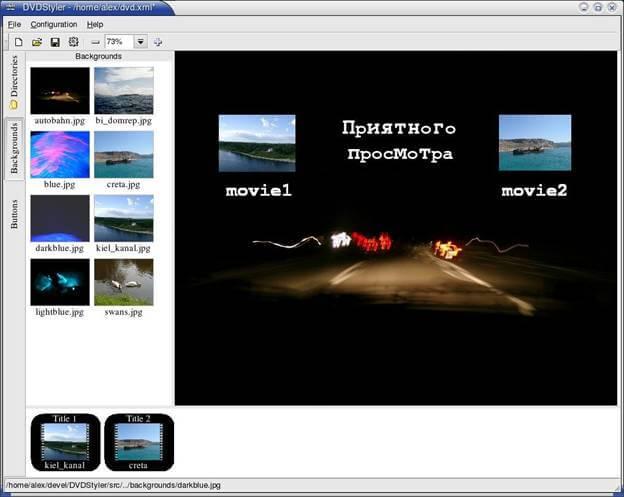Save project using the floppy disk icon

55,42
